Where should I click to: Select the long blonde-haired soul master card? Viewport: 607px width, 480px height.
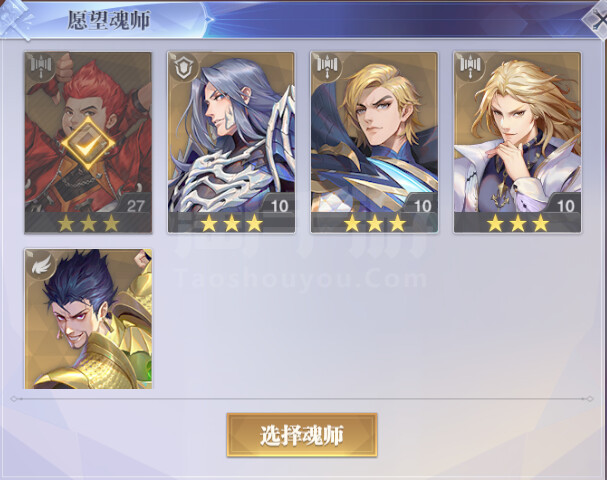[518, 142]
